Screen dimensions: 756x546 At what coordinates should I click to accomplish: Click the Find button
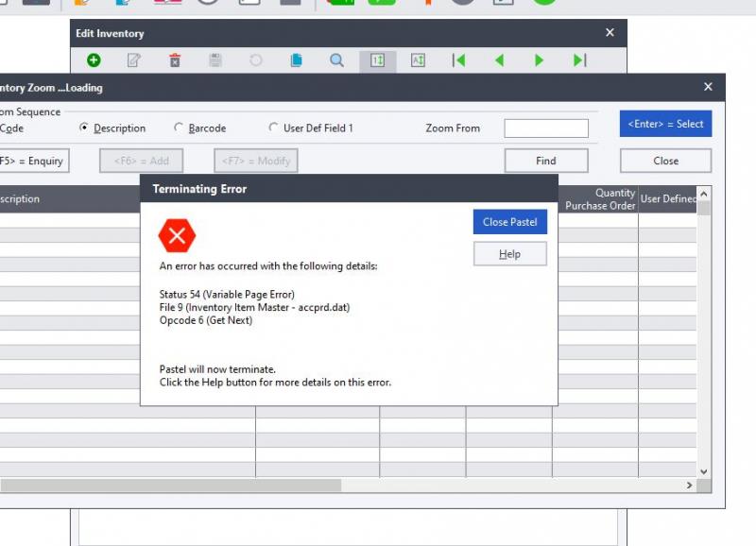pos(545,161)
